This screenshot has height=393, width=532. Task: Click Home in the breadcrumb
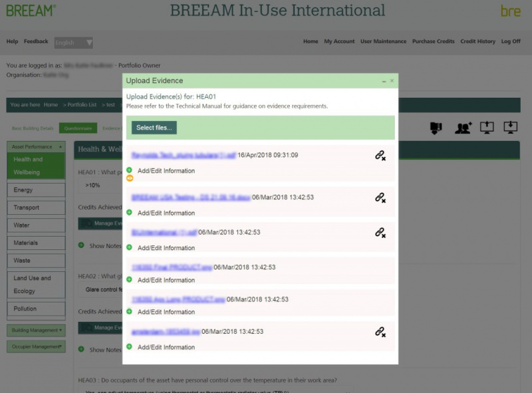pos(51,105)
